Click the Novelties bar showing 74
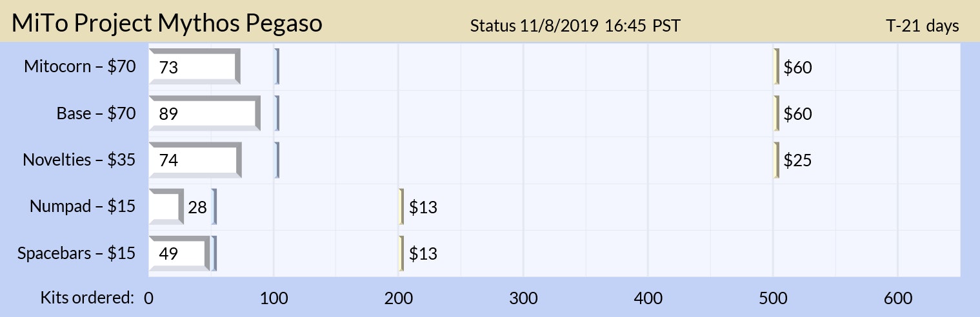Screen dimensions: 980x317 tap(194, 160)
